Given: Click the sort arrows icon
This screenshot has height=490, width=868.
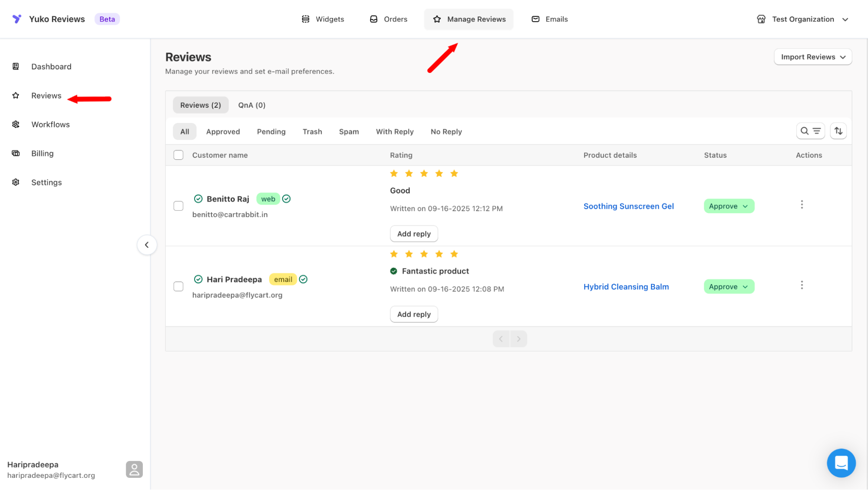Looking at the screenshot, I should [838, 131].
